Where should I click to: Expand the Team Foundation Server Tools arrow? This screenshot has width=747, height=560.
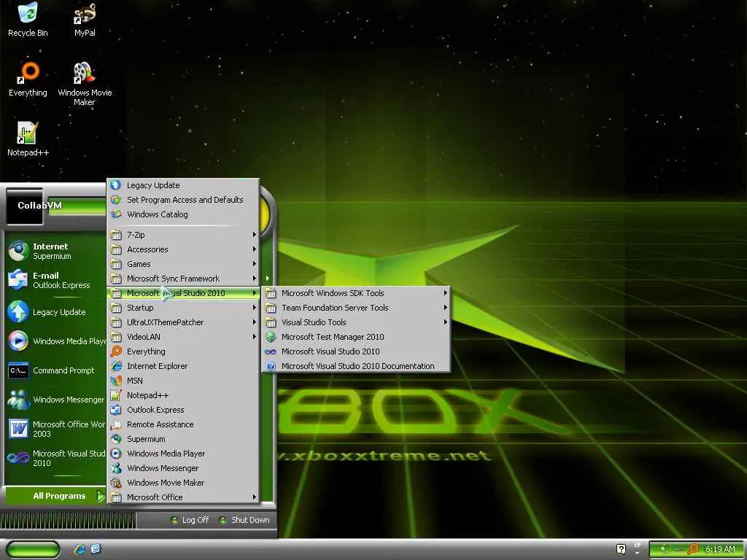pos(446,308)
